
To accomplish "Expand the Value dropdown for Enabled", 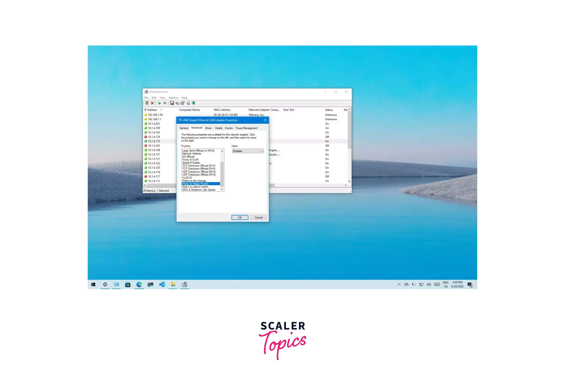I will 261,151.
